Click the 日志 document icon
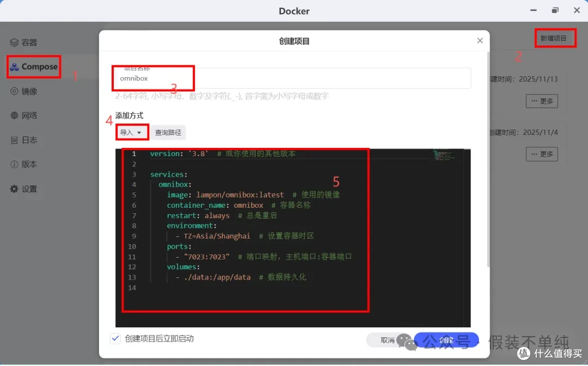The height and width of the screenshot is (366, 588). pos(14,140)
